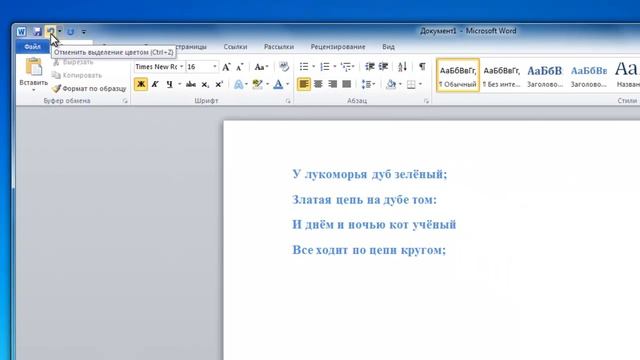
Task: Select justify text alignment
Action: 347,84
